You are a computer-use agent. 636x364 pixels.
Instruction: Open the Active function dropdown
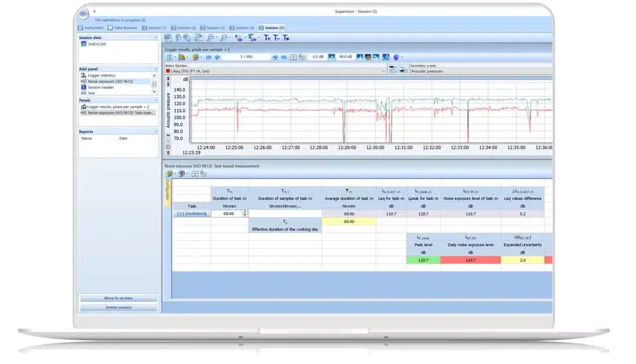point(384,71)
